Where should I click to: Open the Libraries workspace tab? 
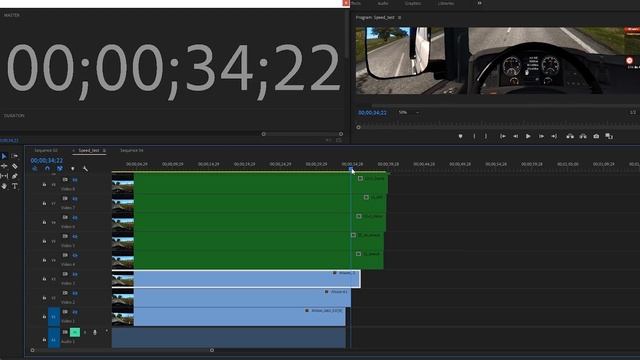[446, 3]
